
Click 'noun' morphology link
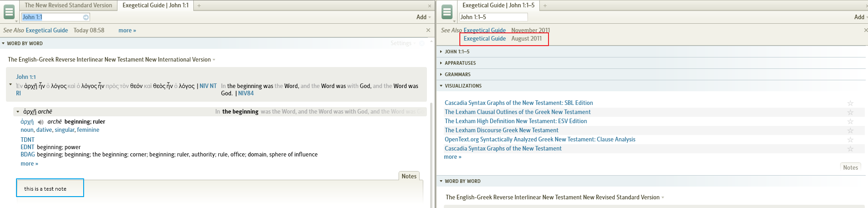tap(27, 130)
